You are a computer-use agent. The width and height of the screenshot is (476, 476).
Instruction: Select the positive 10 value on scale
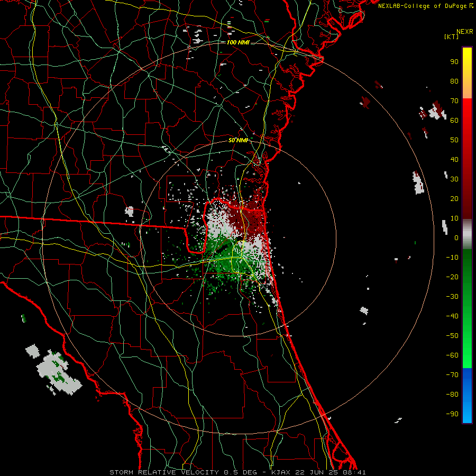coord(454,218)
